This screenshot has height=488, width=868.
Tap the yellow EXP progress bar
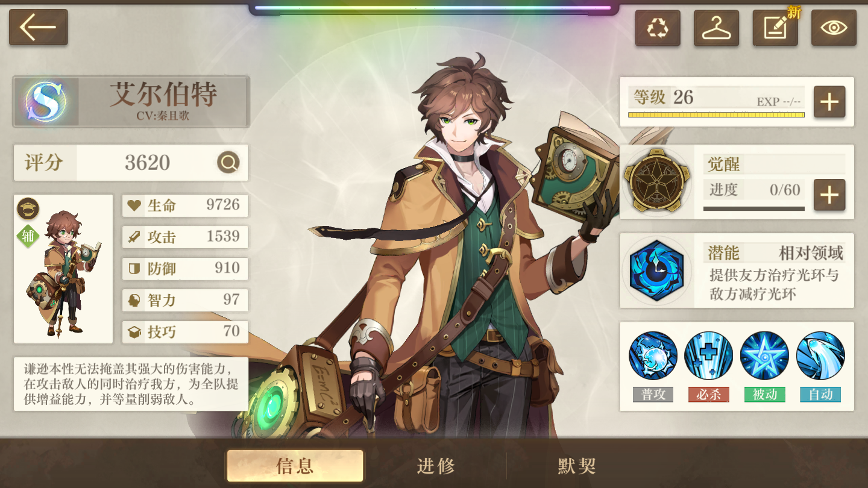pos(716,114)
